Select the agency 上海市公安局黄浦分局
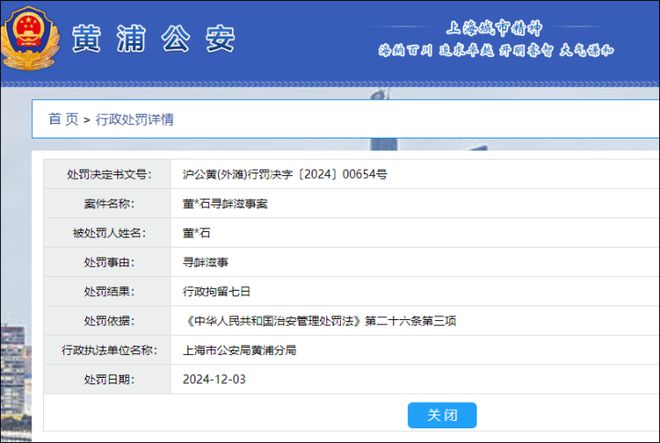Screen dimensions: 660x443 tap(240, 350)
